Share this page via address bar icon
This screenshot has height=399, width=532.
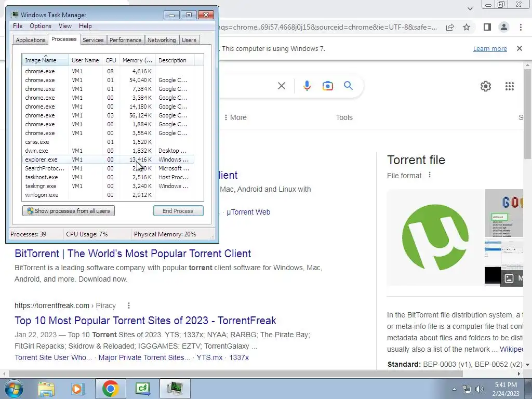click(x=450, y=27)
